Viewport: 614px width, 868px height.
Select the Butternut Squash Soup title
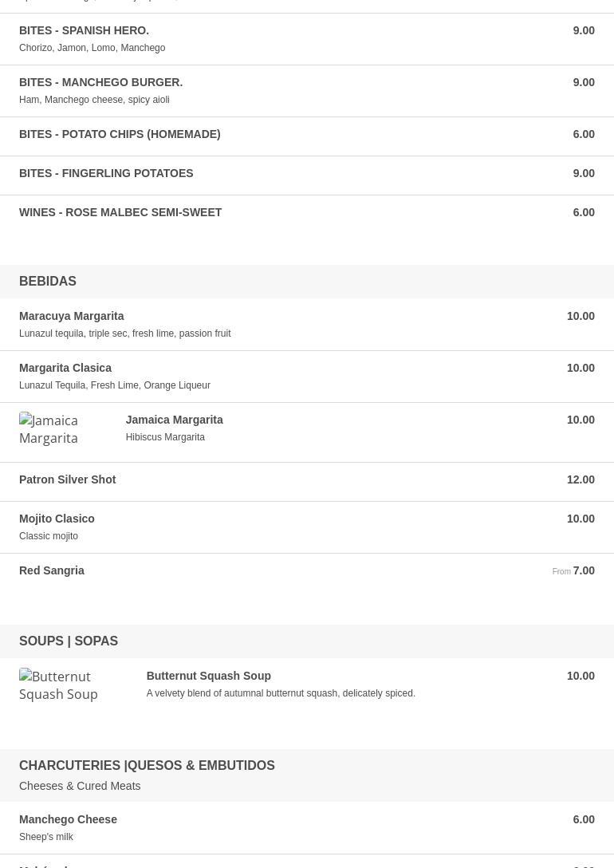(209, 676)
